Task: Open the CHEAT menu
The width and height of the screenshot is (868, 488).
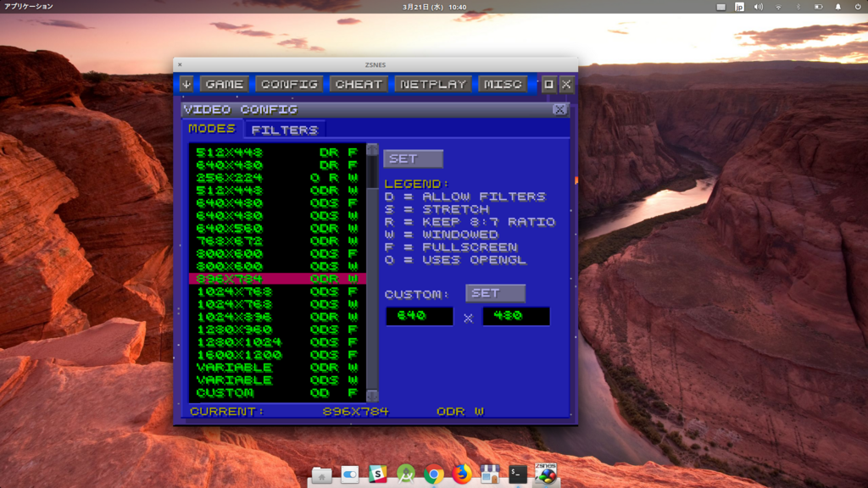Action: tap(359, 84)
